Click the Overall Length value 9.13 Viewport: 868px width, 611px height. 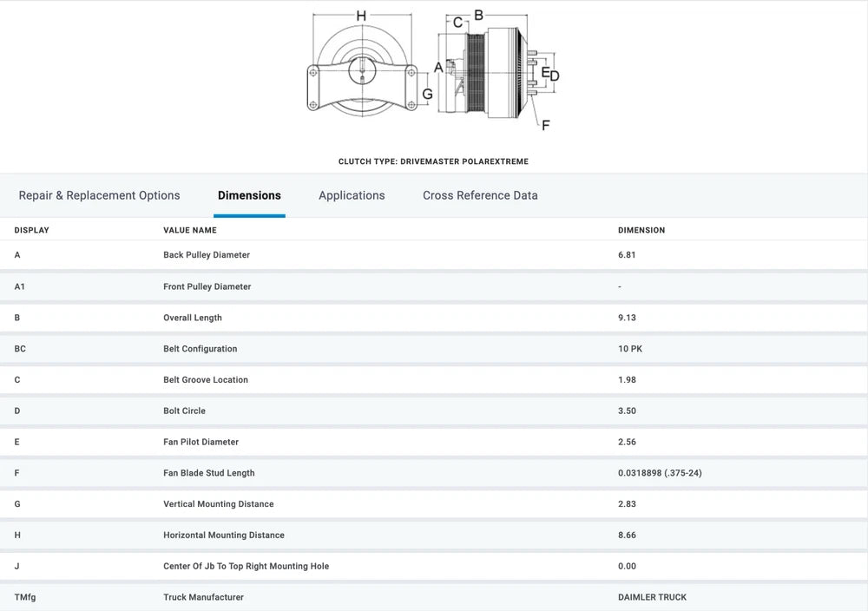(x=627, y=318)
